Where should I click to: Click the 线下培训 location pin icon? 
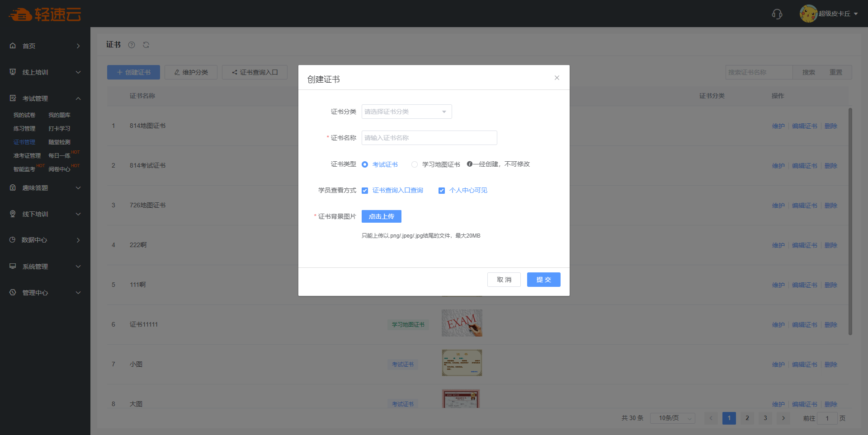click(x=13, y=214)
